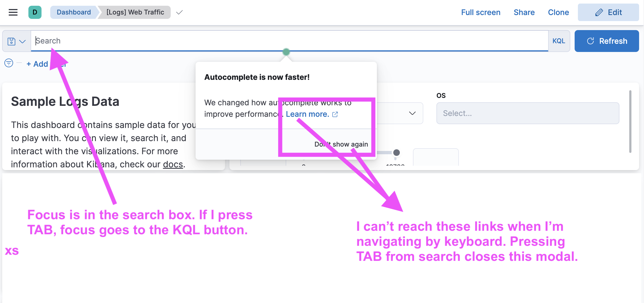Click inside the Search input field
This screenshot has width=644, height=303.
coord(164,41)
